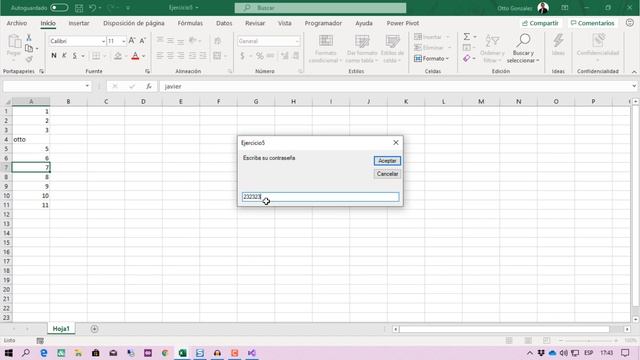
Task: Toggle italic K formatting
Action: (64, 56)
